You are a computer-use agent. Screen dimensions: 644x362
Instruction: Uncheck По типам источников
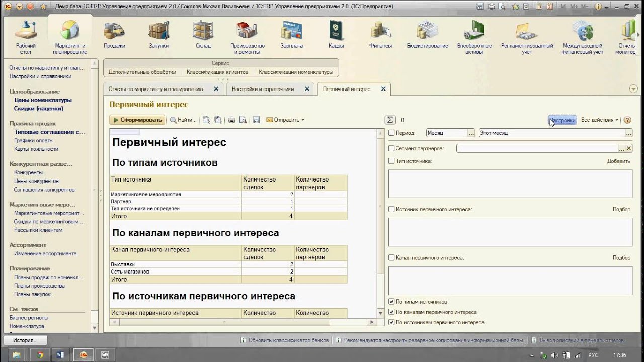click(391, 302)
